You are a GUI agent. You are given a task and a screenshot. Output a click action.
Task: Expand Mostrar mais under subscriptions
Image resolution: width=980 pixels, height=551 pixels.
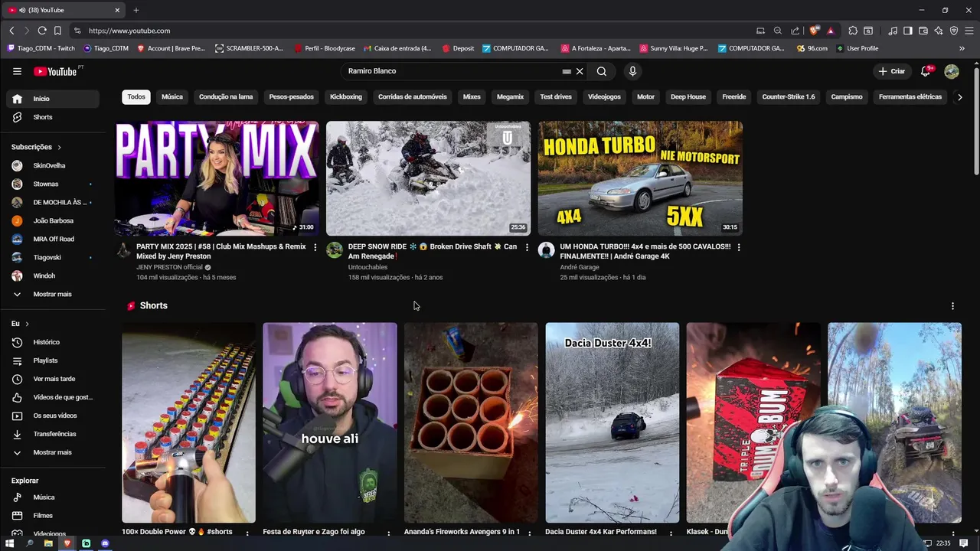54,294
